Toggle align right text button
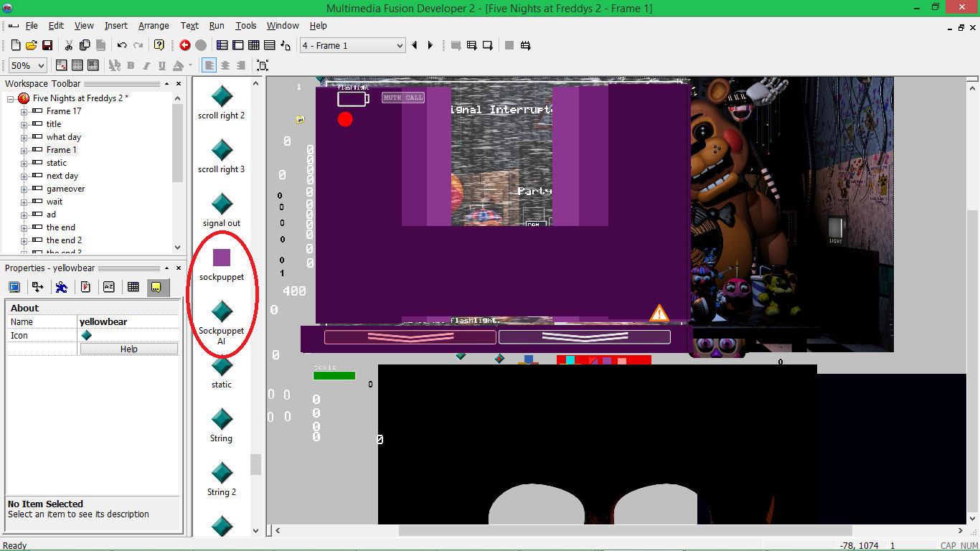 click(x=241, y=65)
